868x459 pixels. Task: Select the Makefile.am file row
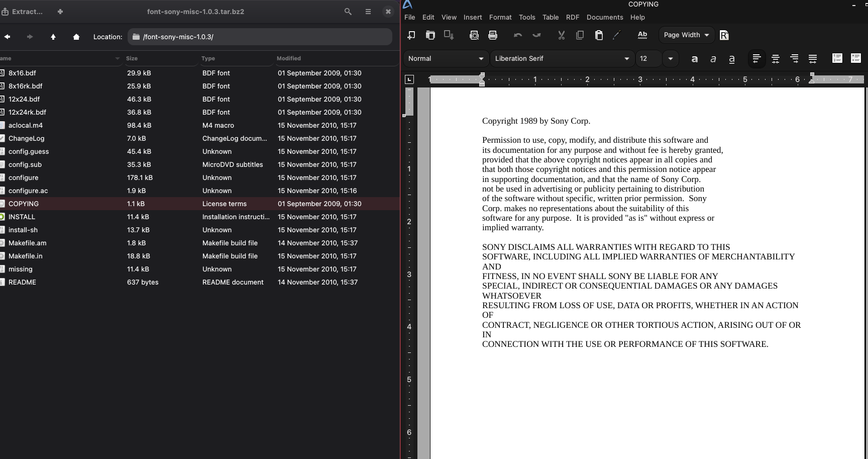click(x=200, y=243)
